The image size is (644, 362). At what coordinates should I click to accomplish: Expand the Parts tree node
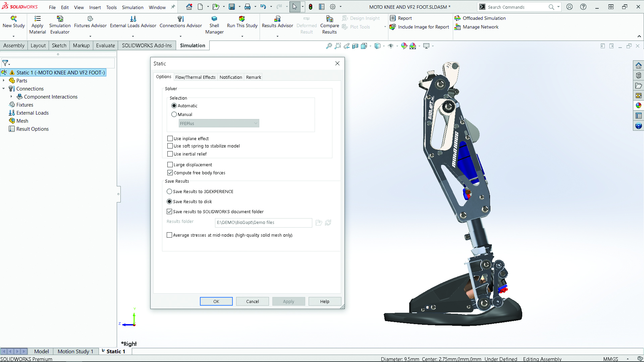(4, 80)
